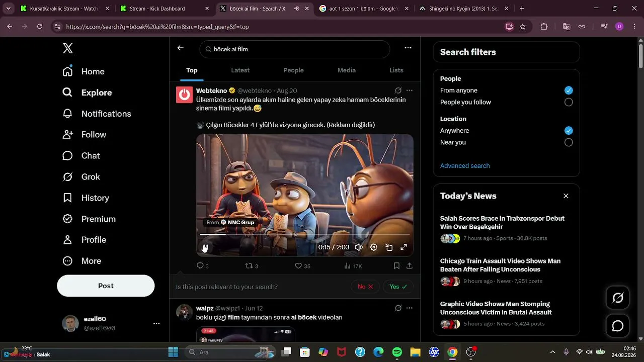The width and height of the screenshot is (644, 362).
Task: Open Premium from the sidebar
Action: [89, 219]
